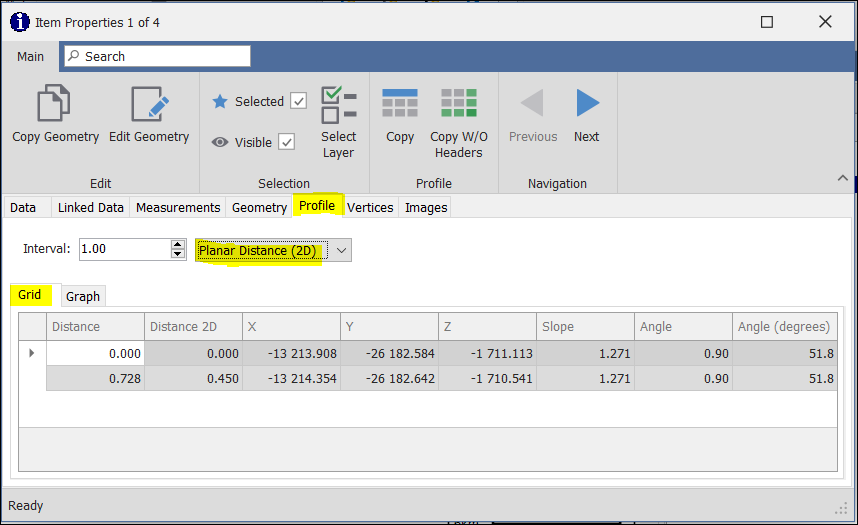Click the Search input box
Viewport: 858px width, 525px height.
(x=157, y=57)
